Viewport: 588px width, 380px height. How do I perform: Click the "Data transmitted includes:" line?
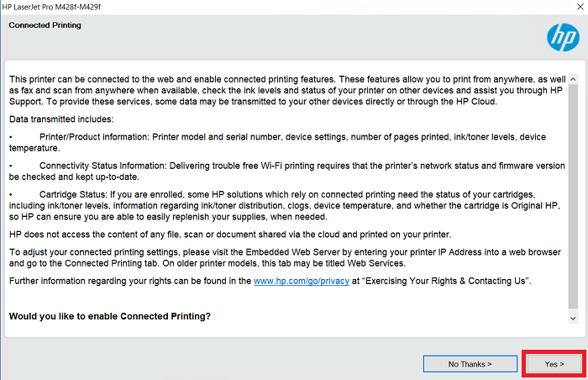[61, 119]
